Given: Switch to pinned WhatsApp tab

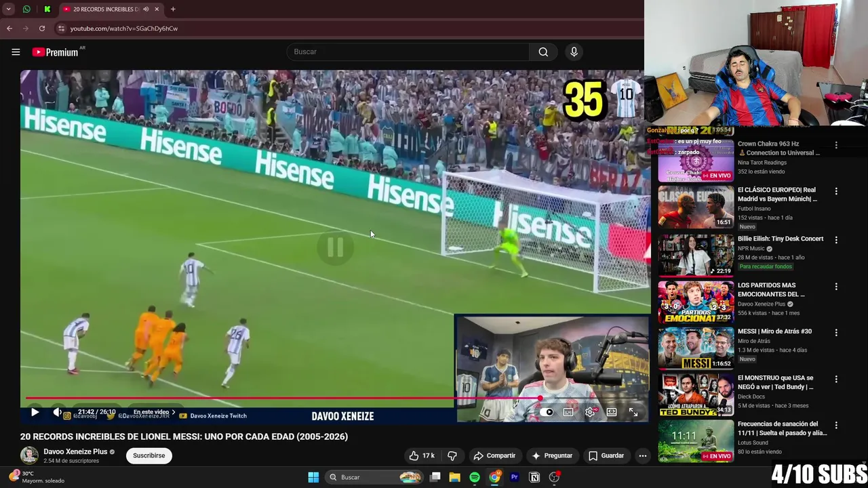Looking at the screenshot, I should click(26, 9).
